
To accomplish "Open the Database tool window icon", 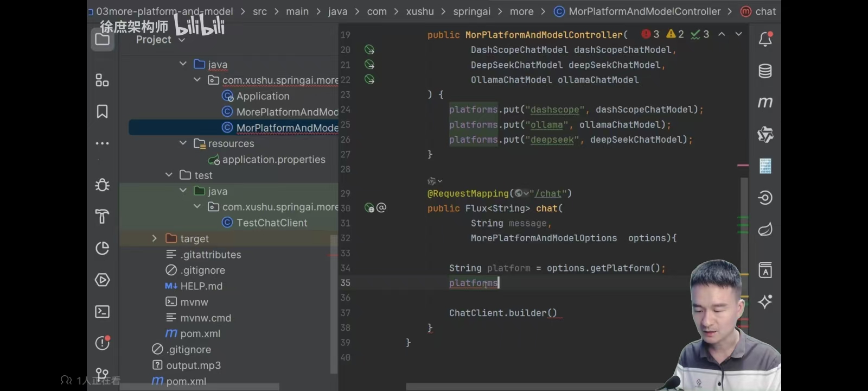I will pyautogui.click(x=765, y=71).
